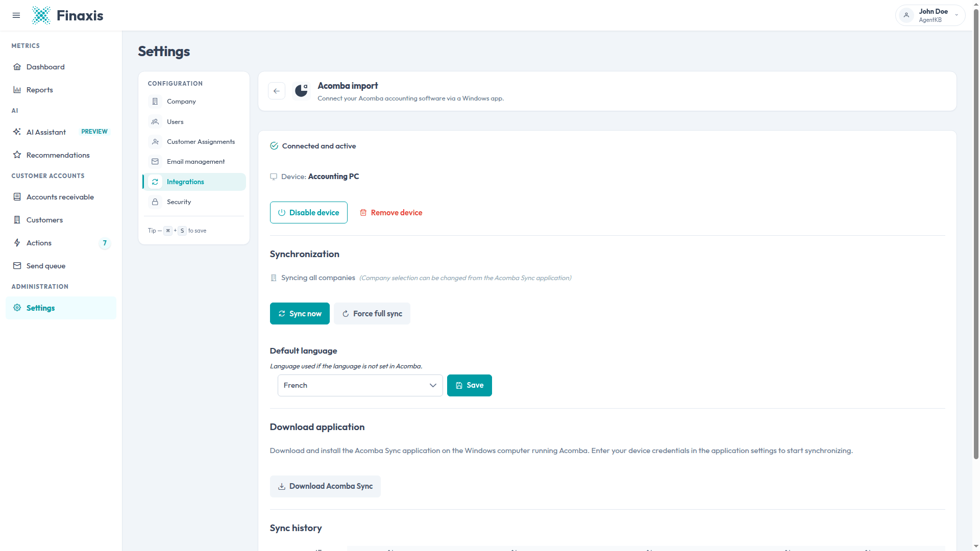Click the page vertical scrollbar

[976, 235]
